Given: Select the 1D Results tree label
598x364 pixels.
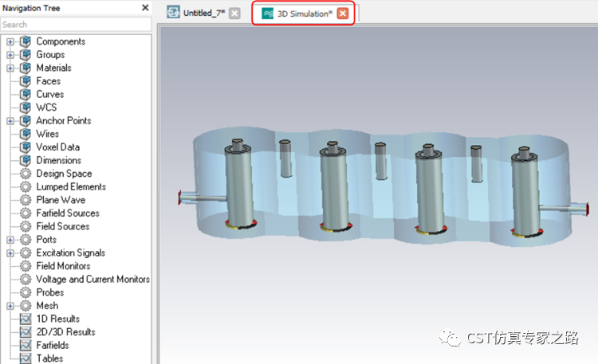Looking at the screenshot, I should pyautogui.click(x=58, y=319).
